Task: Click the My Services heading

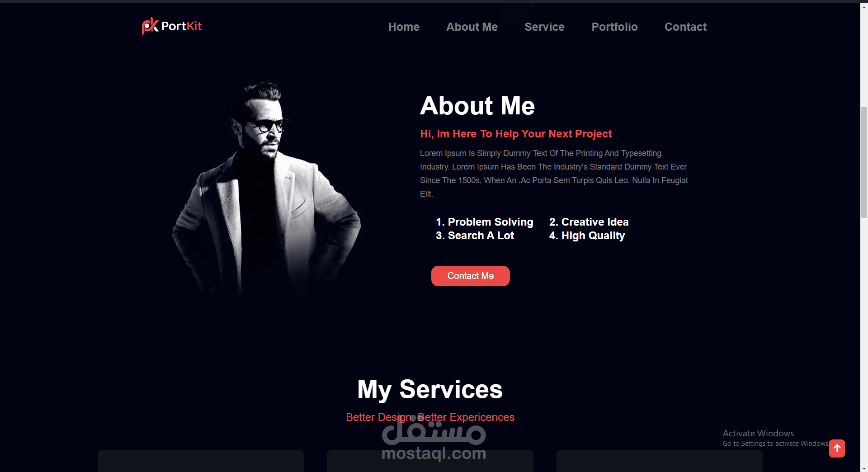Action: click(430, 389)
